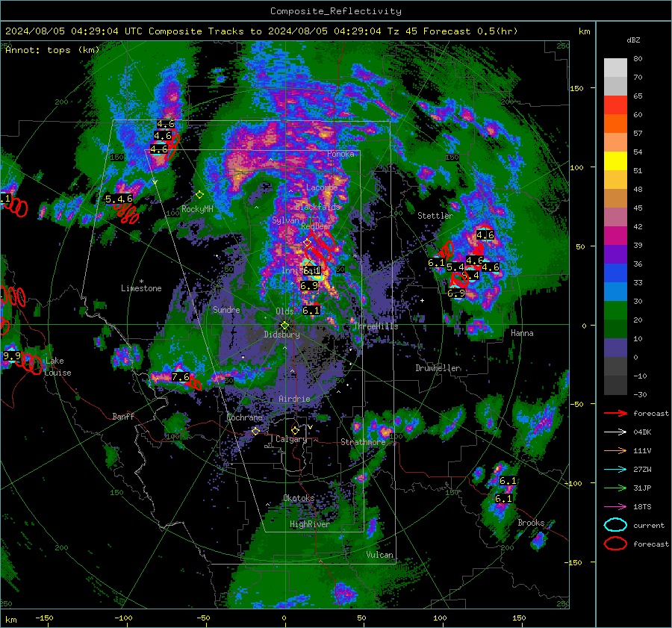Click the yellow diamond marker below RedDeer label
The image size is (672, 628).
coord(307,243)
